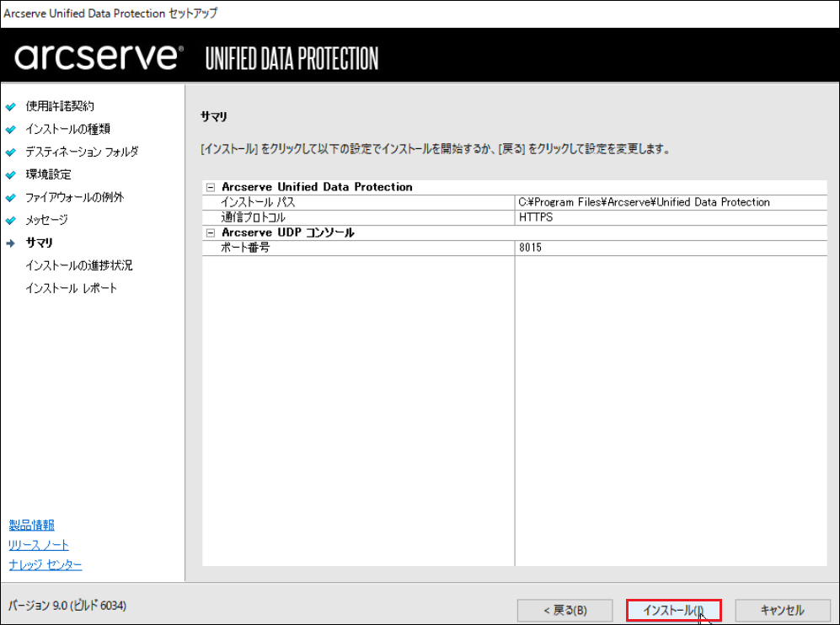The width and height of the screenshot is (840, 625).
Task: Click the checkmark icon beside デスティネーション フォルダ
Action: (x=11, y=152)
